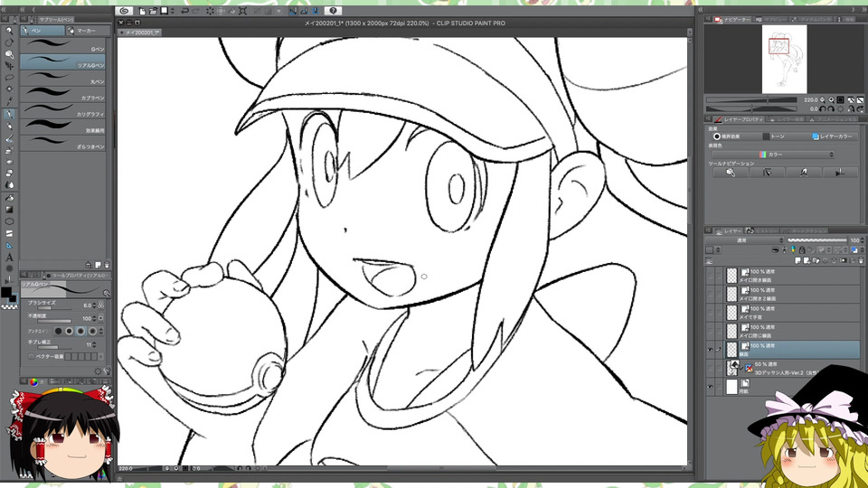Open the help question mark icon
868x488 pixels.
[x=334, y=11]
